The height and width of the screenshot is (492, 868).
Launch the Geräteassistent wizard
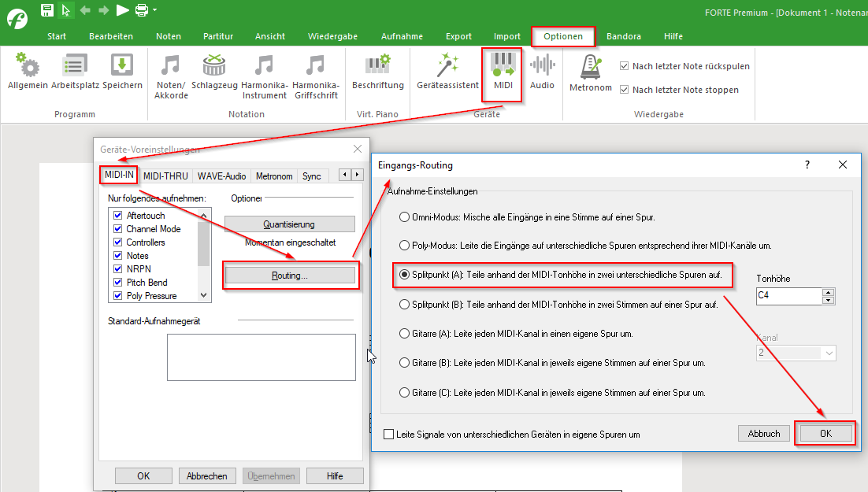[447, 71]
